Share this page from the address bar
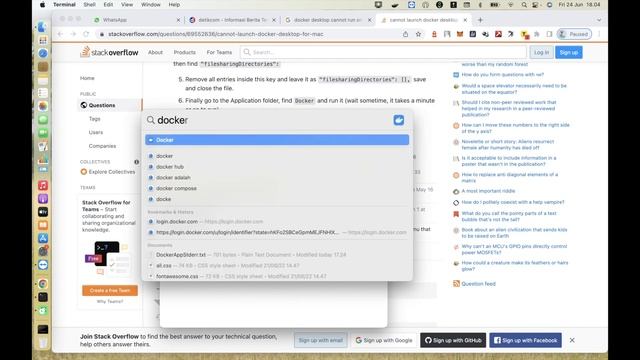The height and width of the screenshot is (360, 640). point(405,34)
